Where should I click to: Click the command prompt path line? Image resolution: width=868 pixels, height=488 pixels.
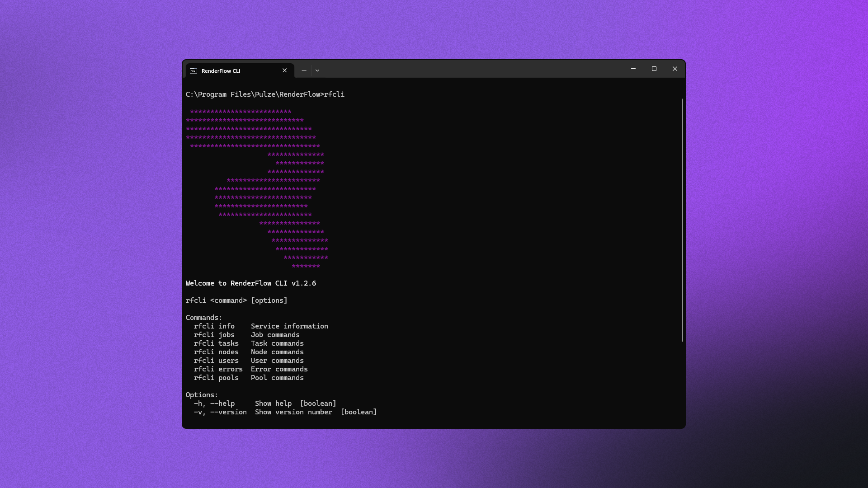click(265, 94)
